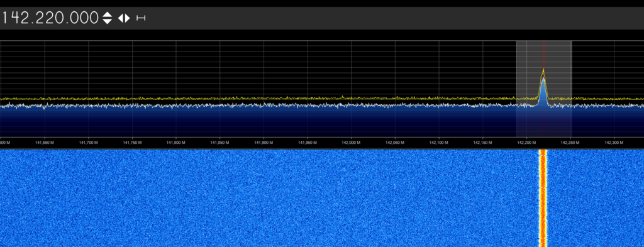Click the 142,250 M frequency label
Image resolution: width=644 pixels, height=247 pixels.
point(570,143)
